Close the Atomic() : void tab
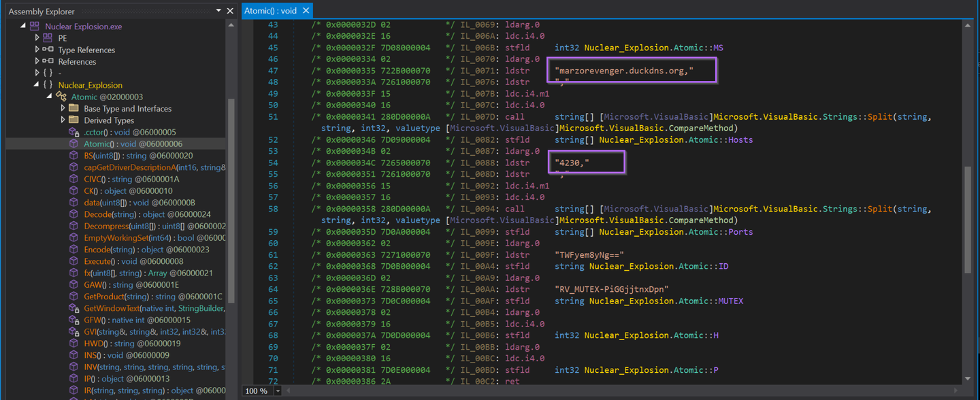This screenshot has height=400, width=980. click(x=306, y=11)
